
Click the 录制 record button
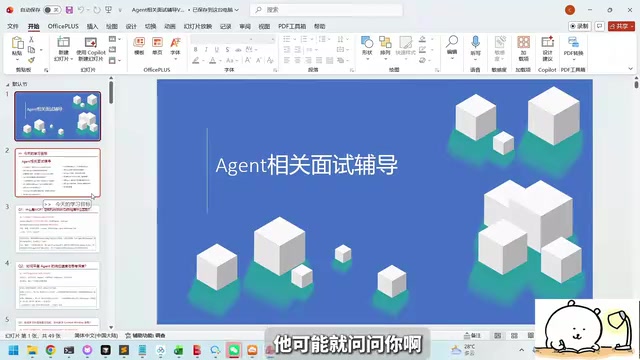click(x=580, y=26)
